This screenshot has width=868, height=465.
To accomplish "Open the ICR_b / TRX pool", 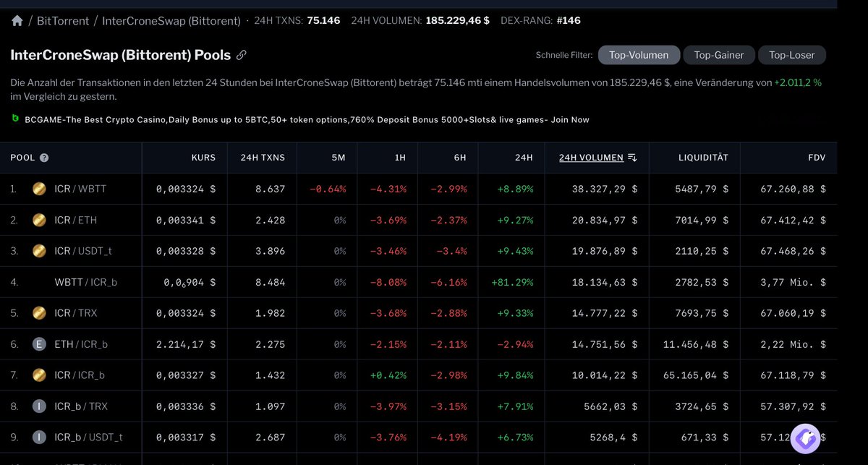I will [x=81, y=406].
